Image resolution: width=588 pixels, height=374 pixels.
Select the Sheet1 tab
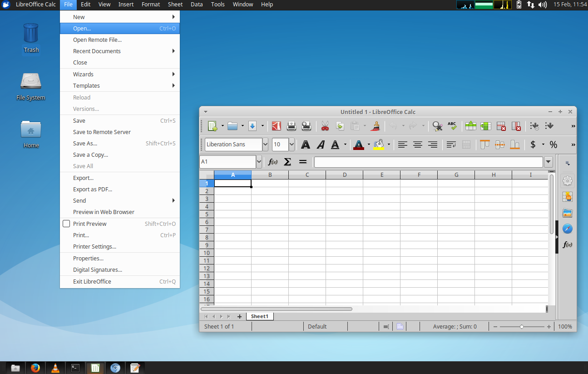click(x=260, y=316)
